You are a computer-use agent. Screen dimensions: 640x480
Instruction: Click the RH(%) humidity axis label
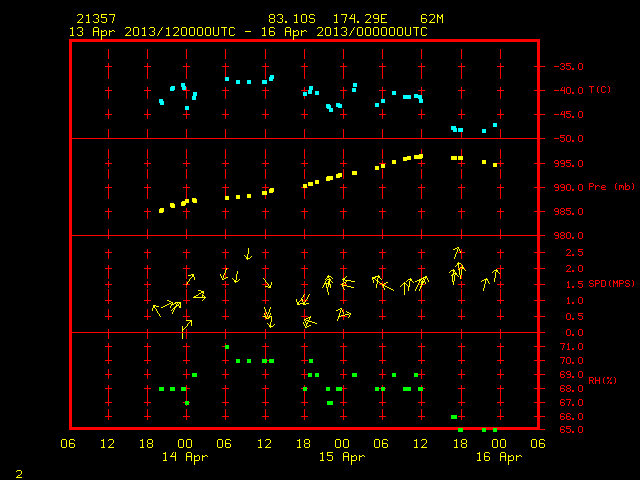(602, 381)
